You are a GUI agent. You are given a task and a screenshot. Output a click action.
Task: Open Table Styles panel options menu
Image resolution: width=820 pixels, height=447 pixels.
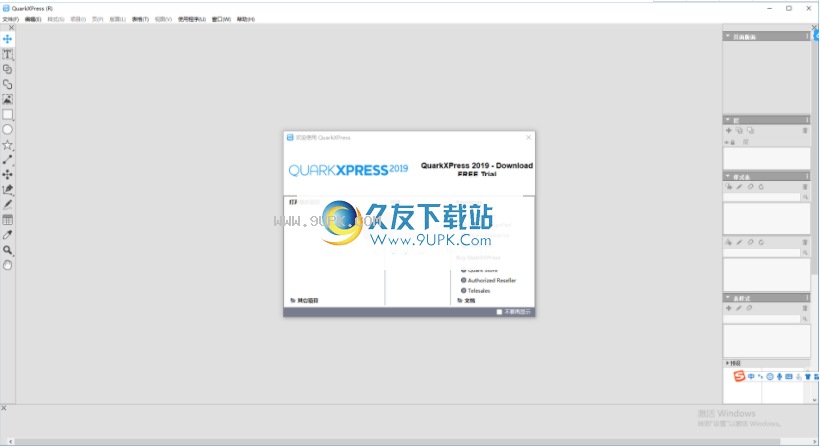[807, 297]
